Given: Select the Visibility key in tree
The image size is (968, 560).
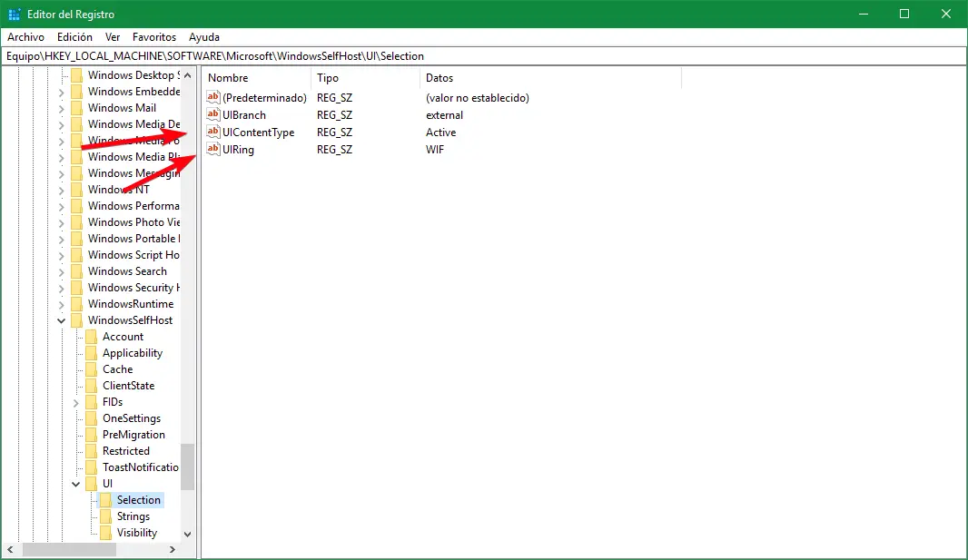Looking at the screenshot, I should click(137, 533).
